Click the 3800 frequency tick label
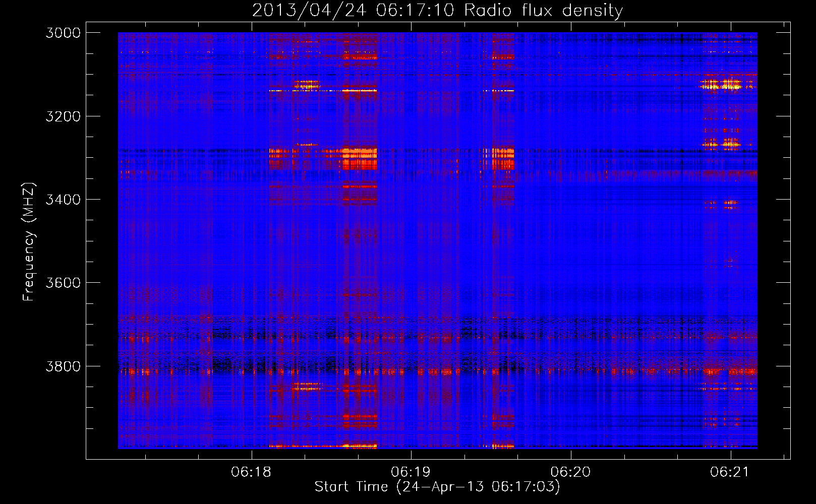 pyautogui.click(x=63, y=366)
